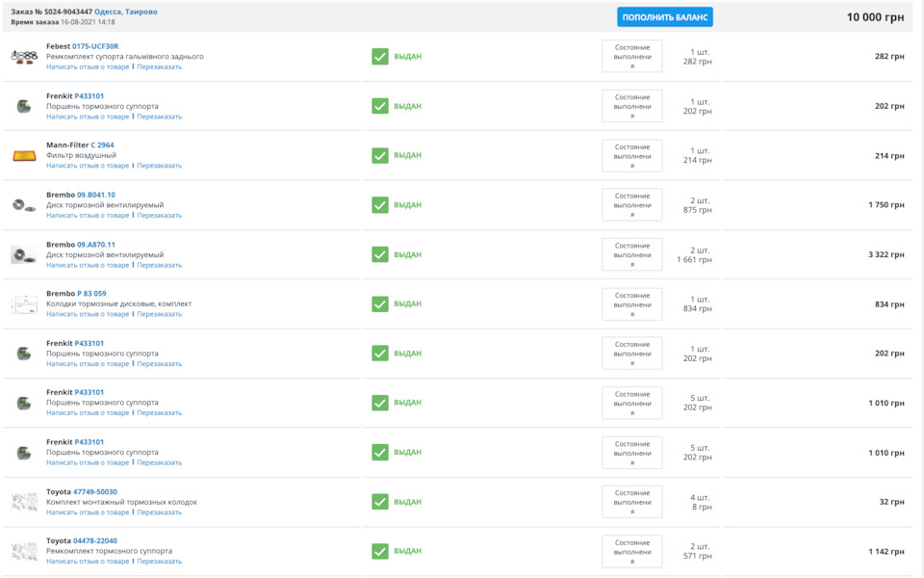
Task: Open Состояние выполнения for Febest 0175-UCF30R
Action: point(631,57)
